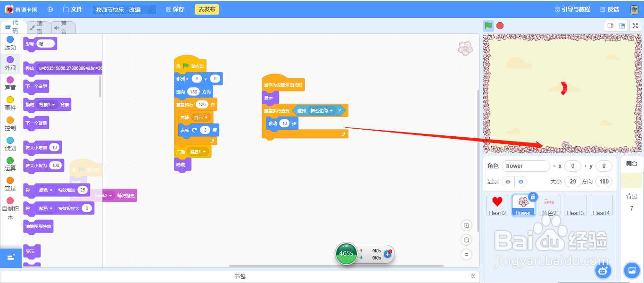Click the 有道卡搭 logo
Image resolution: width=644 pixels, height=283 pixels.
coord(22,9)
